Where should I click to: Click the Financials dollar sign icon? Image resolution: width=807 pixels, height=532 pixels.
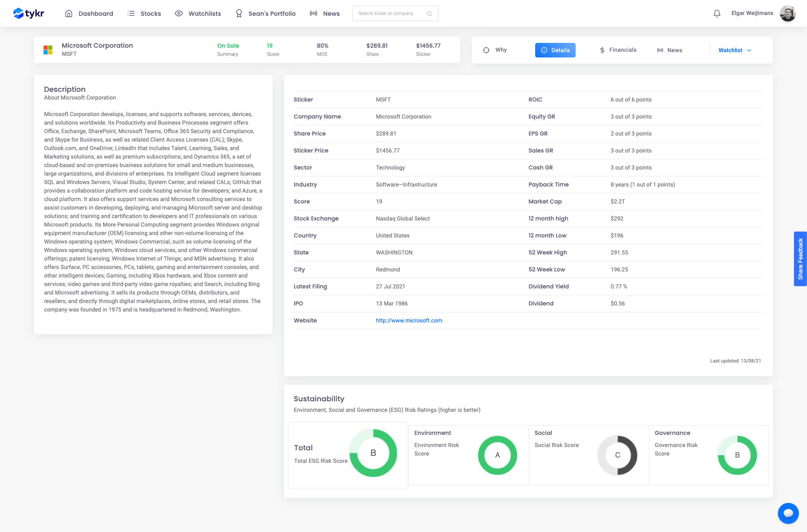coord(602,50)
